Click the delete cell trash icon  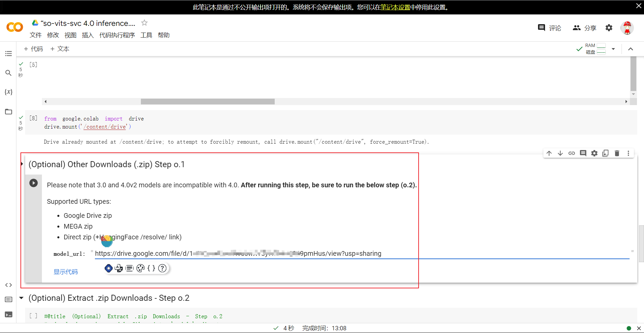(x=617, y=153)
